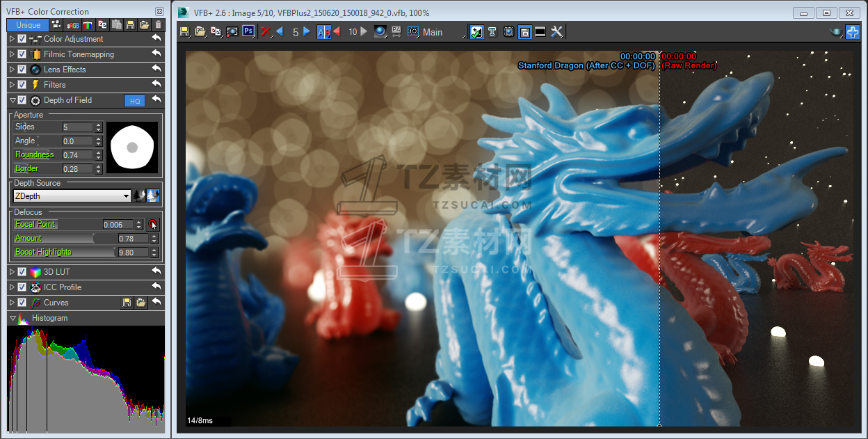Toggle the A|B compare icon
This screenshot has width=868, height=439.
tap(323, 32)
